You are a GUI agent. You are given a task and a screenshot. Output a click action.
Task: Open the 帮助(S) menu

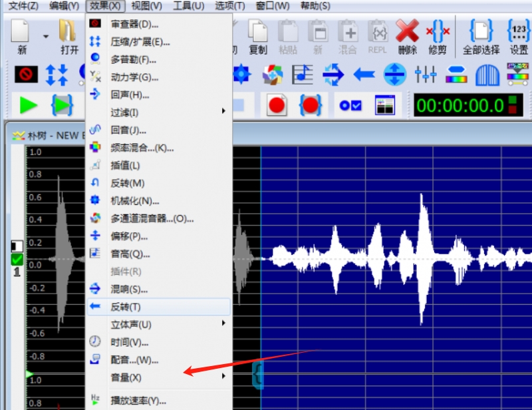pyautogui.click(x=315, y=6)
